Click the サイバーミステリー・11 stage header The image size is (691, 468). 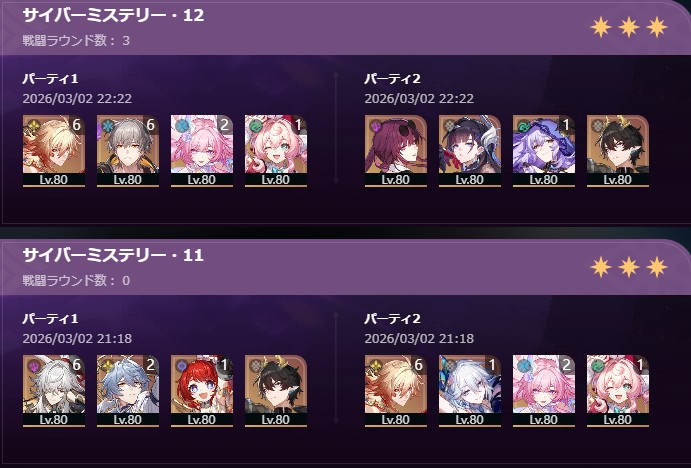(113, 255)
